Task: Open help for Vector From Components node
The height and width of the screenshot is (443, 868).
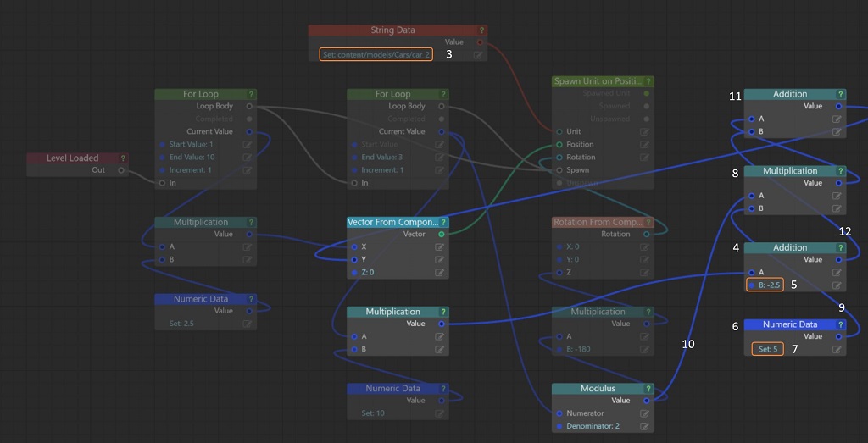Action: click(442, 223)
